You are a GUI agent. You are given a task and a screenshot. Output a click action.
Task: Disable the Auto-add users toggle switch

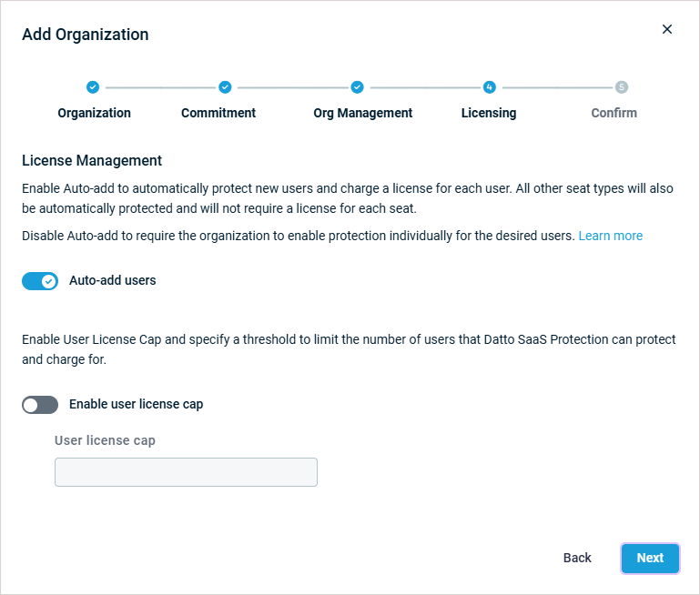coord(40,281)
